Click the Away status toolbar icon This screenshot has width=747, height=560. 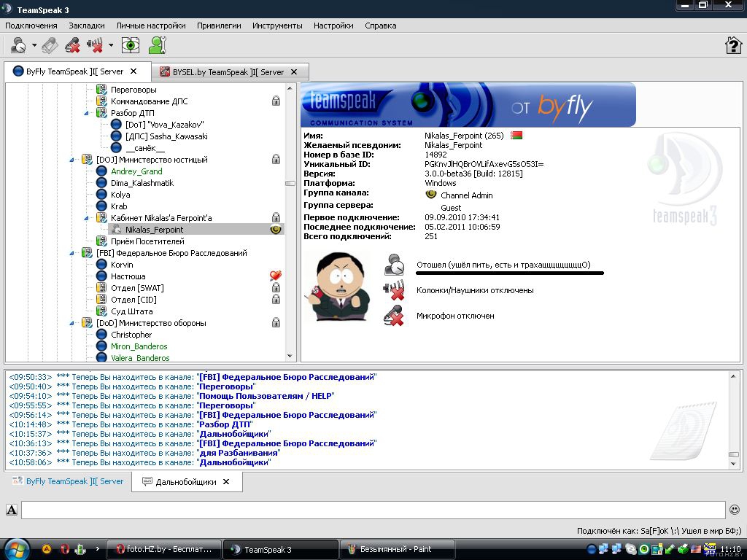tap(18, 46)
